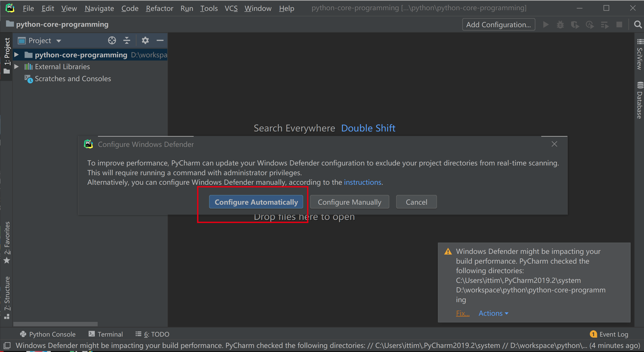Select Scratches and Consoles tree item
Screen dimensions: 644x352
(73, 79)
